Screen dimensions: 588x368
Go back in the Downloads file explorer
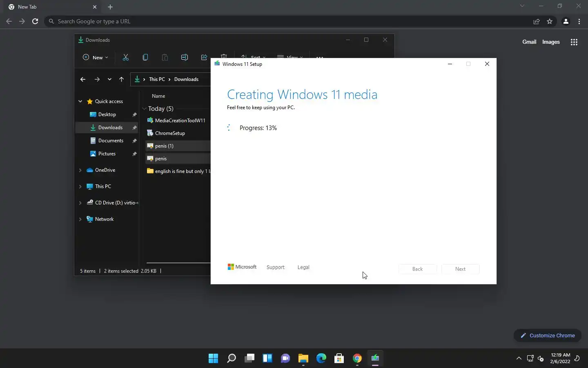[x=83, y=79]
